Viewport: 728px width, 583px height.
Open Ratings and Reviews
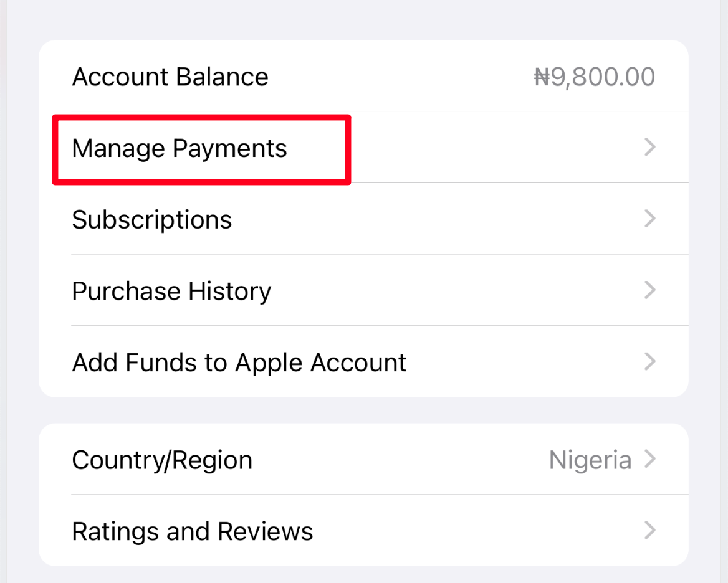pyautogui.click(x=363, y=531)
